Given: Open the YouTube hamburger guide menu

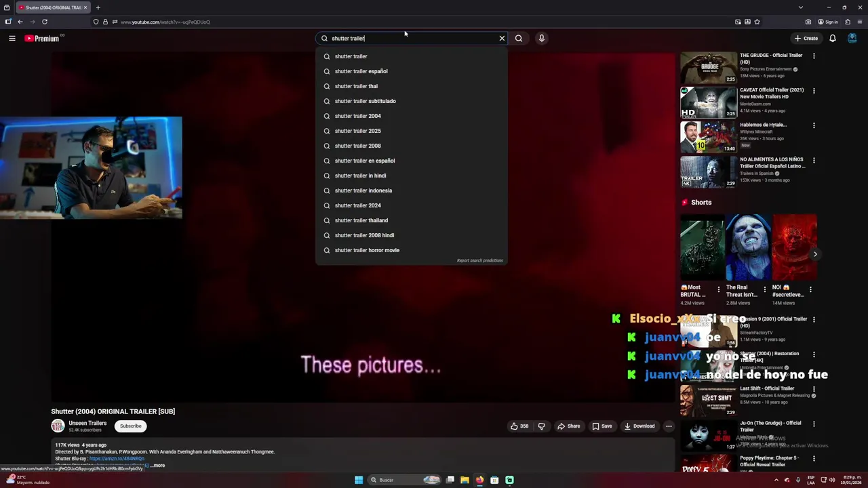Looking at the screenshot, I should point(12,39).
